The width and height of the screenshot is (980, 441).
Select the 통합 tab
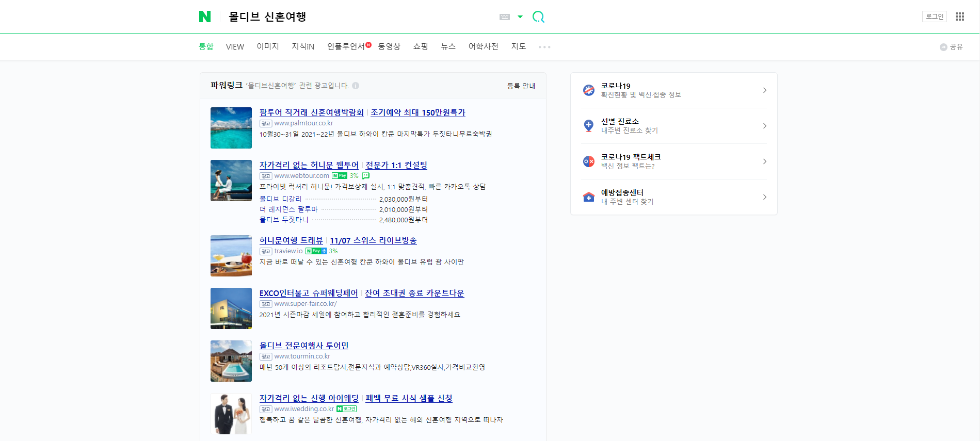tap(206, 46)
